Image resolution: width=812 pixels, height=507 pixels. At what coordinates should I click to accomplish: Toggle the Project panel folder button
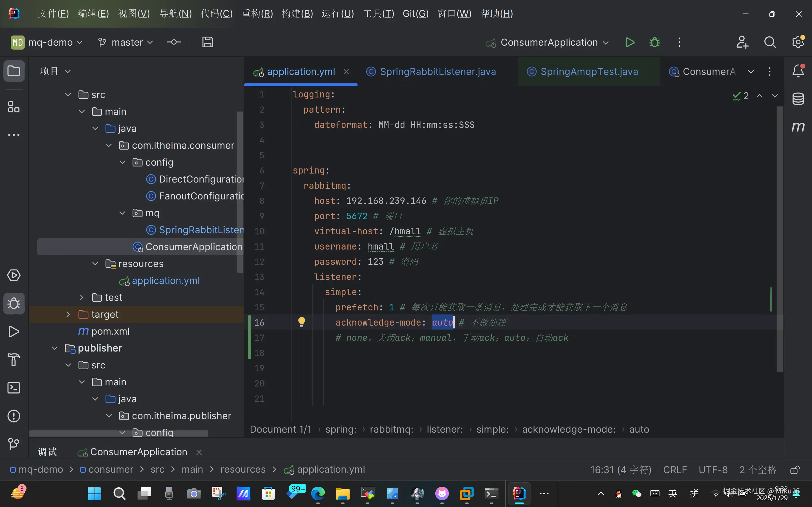[x=14, y=71]
